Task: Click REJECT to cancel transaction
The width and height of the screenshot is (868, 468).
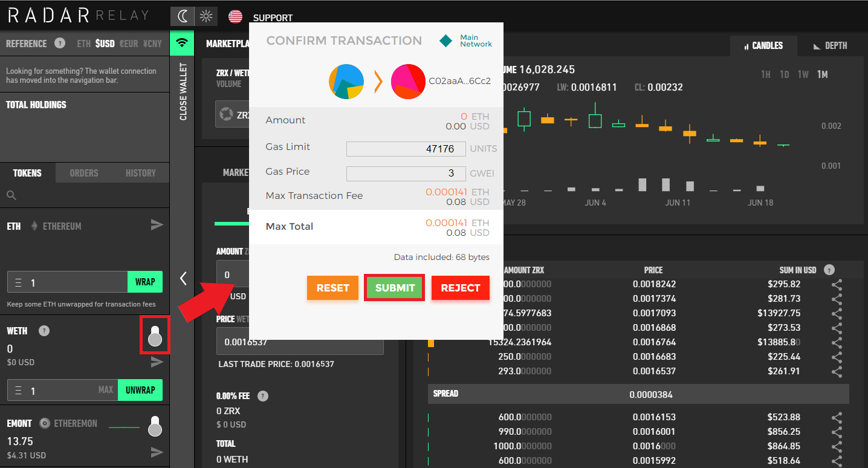Action: [x=460, y=288]
